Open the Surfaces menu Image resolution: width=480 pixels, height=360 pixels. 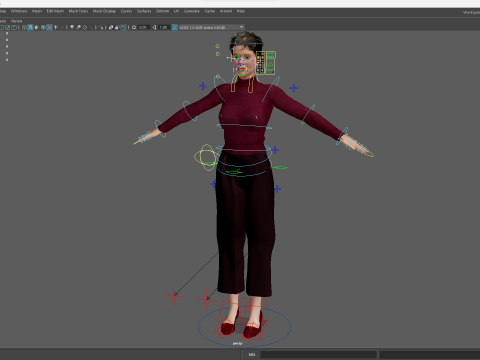(144, 11)
